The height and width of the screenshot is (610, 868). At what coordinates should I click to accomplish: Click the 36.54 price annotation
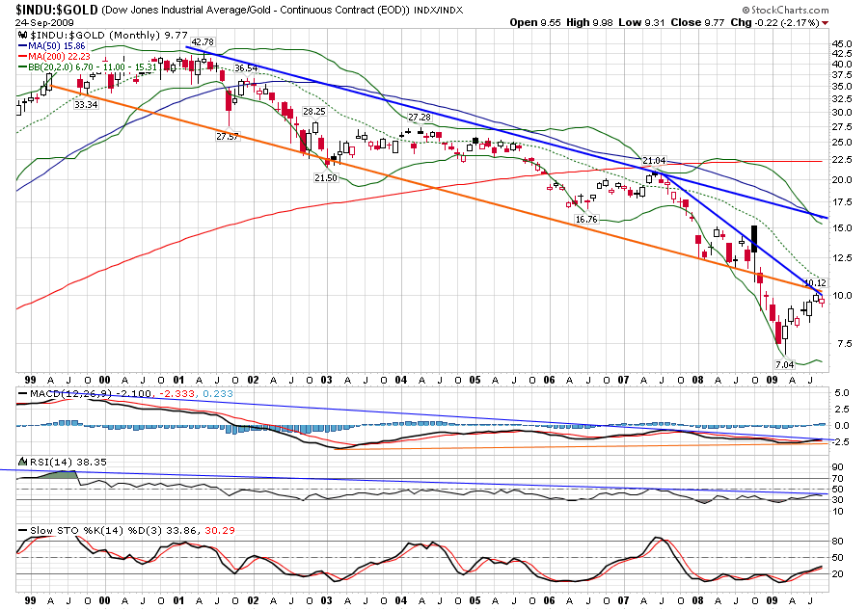[246, 68]
